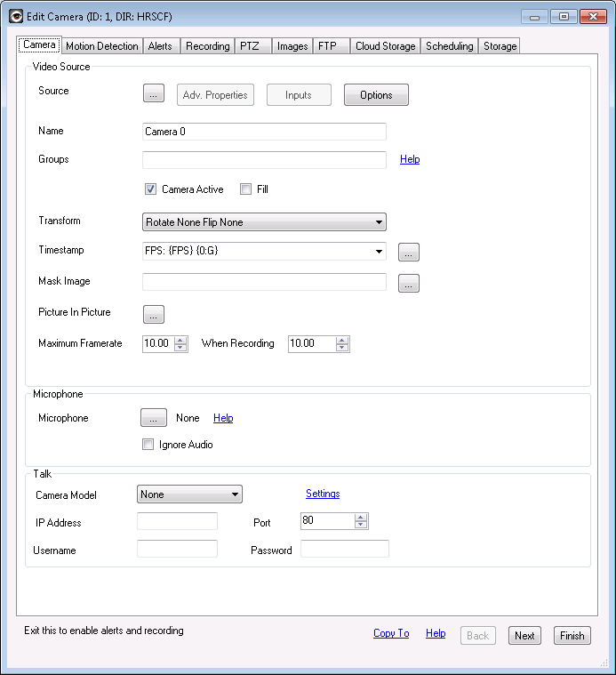Increase Maximum Framerate with up arrow
This screenshot has width=616, height=675.
pos(181,340)
